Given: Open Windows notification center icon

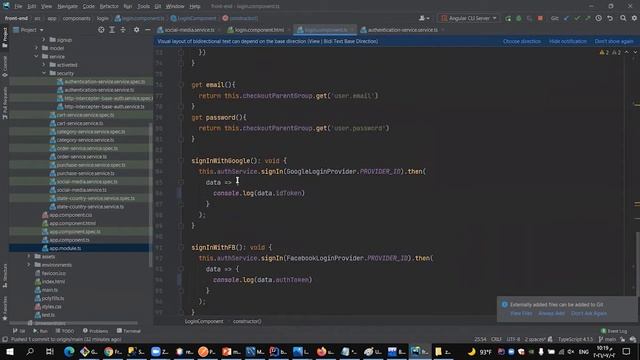Looking at the screenshot, I should (x=626, y=351).
